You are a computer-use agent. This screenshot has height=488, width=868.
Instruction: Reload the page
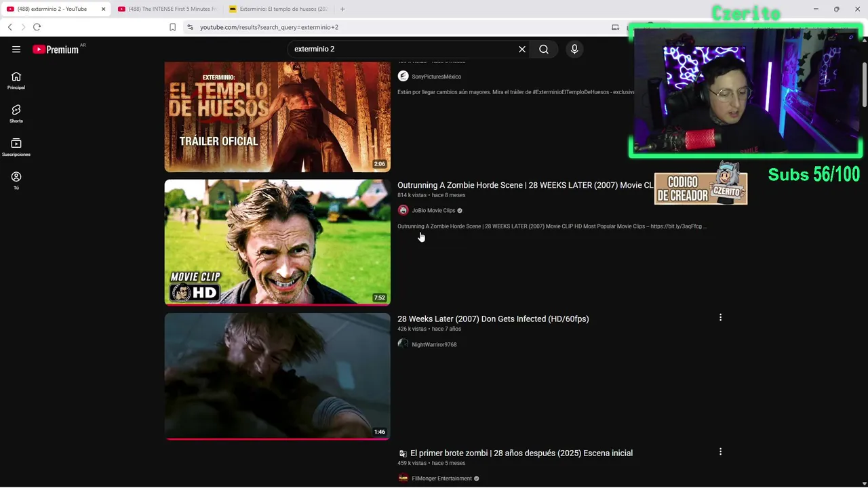tap(37, 27)
